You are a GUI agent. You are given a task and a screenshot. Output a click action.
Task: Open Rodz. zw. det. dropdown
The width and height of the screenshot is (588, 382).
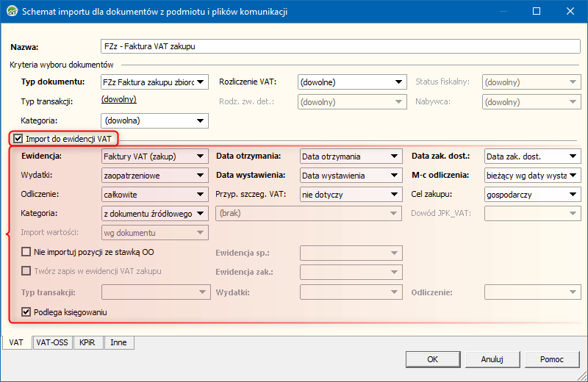352,102
